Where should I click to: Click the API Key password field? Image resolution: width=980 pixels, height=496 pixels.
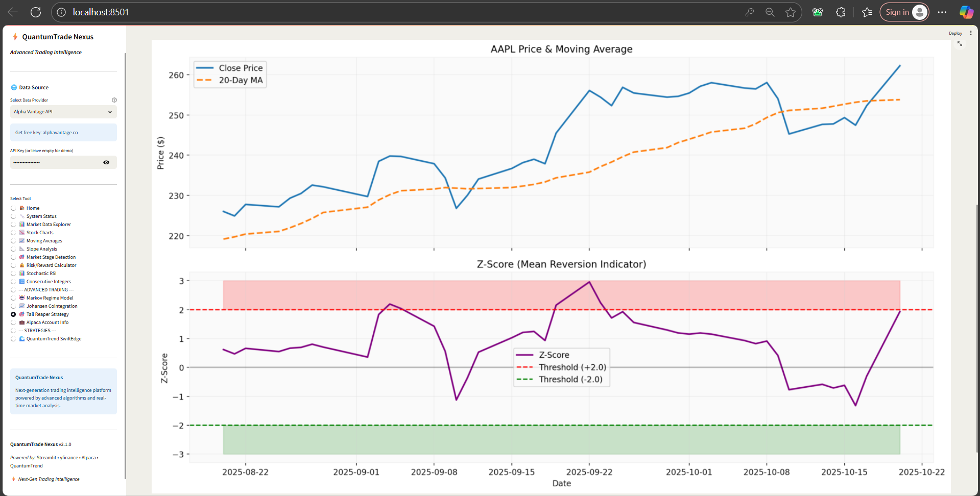(55, 162)
